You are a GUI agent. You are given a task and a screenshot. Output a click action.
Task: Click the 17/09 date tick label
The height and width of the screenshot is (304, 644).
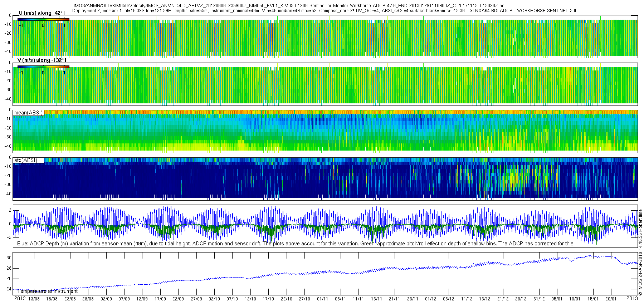pos(160,299)
